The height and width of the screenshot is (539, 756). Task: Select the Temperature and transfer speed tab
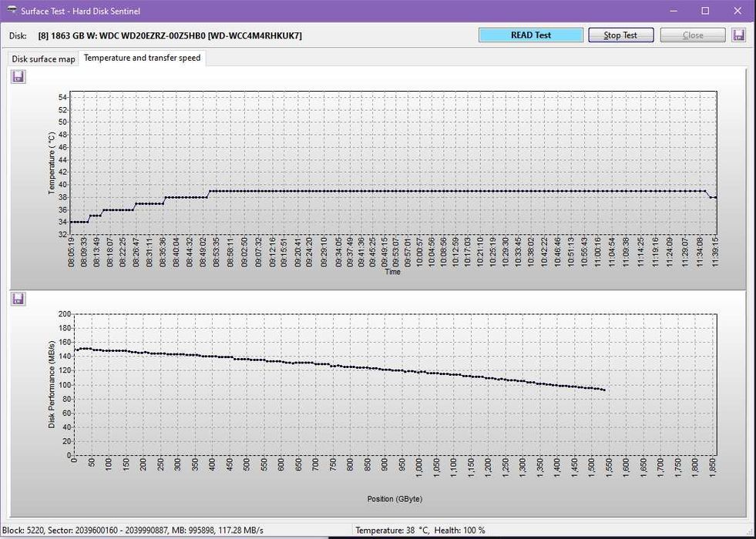(x=143, y=58)
